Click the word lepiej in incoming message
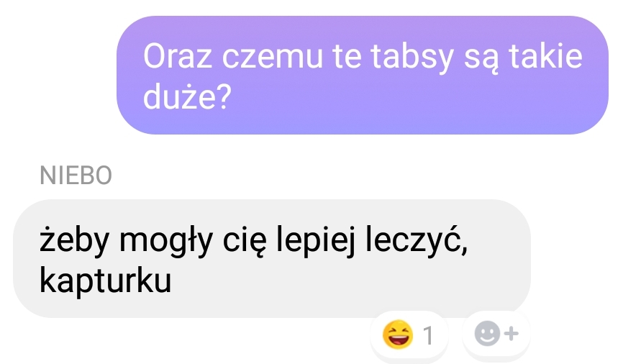This screenshot has width=641, height=364. pos(315,240)
